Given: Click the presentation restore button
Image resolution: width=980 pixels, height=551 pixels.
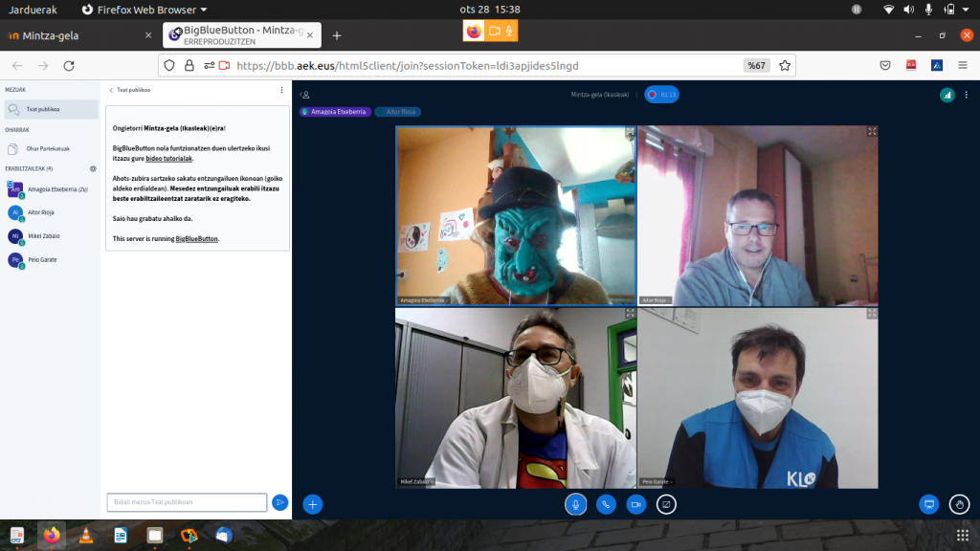Looking at the screenshot, I should pos(927,504).
